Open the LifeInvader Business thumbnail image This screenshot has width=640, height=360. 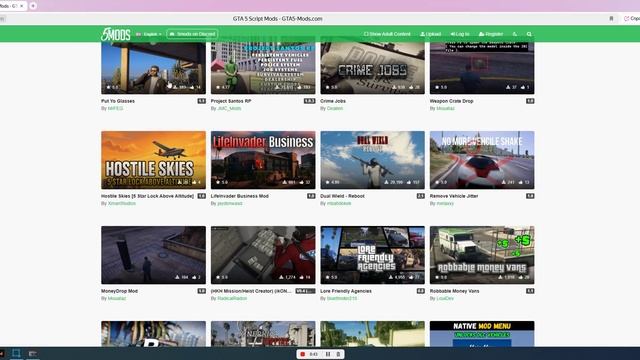[263, 160]
